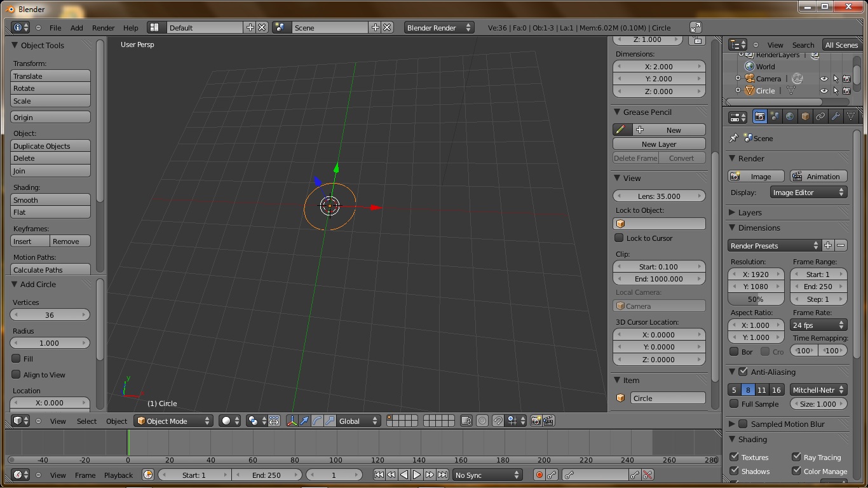Open the Modifiers tab (wrench icon)
The width and height of the screenshot is (868, 488).
click(x=836, y=117)
